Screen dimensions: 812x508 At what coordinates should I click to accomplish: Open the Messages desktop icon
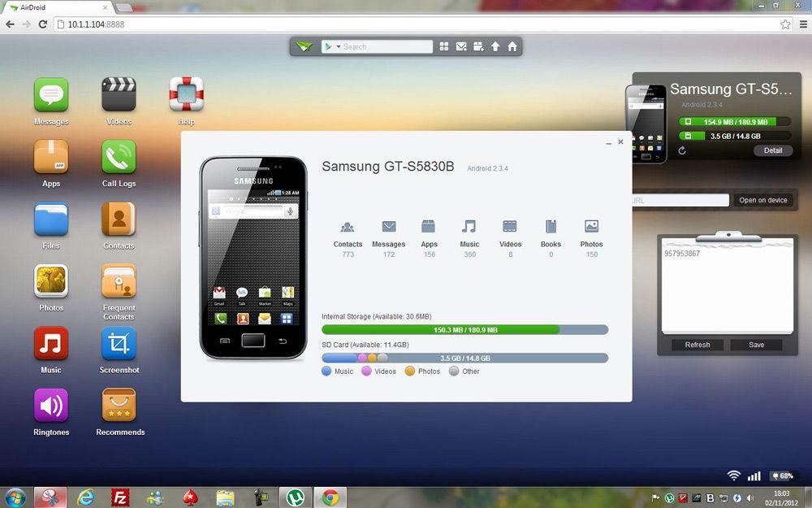pyautogui.click(x=51, y=95)
